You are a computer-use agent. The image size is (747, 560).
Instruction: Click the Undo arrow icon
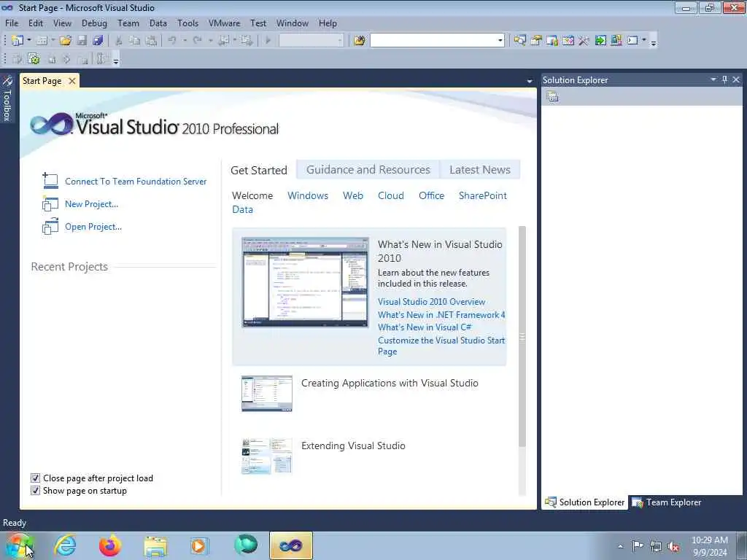click(x=172, y=41)
